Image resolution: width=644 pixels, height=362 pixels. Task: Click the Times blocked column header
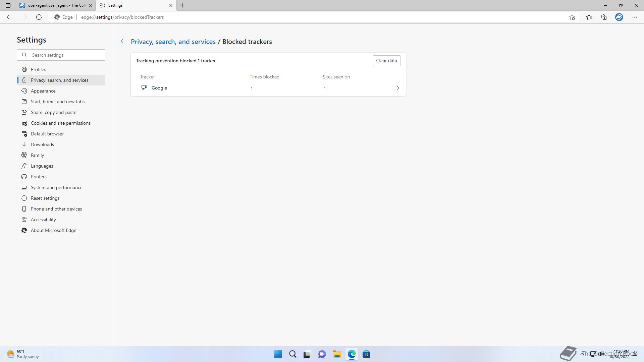point(264,77)
